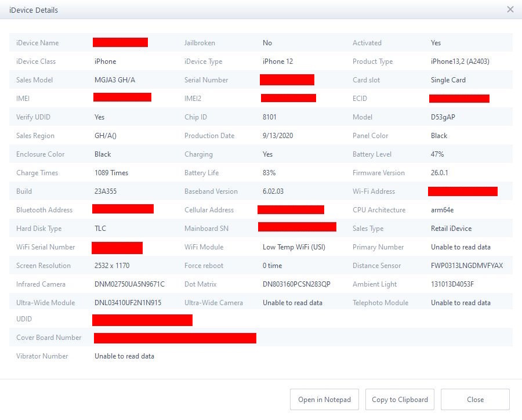Click the Open in Notepad button

pos(324,399)
